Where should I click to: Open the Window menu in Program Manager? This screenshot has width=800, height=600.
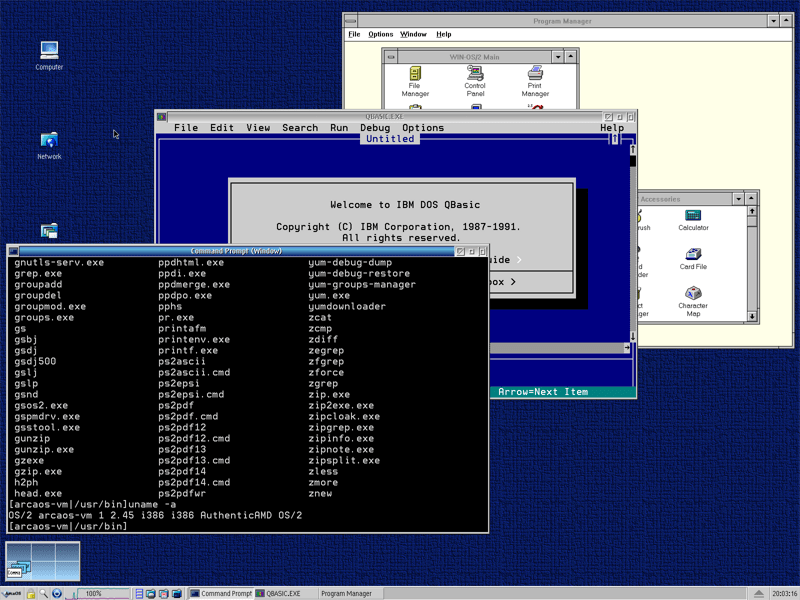(x=413, y=34)
